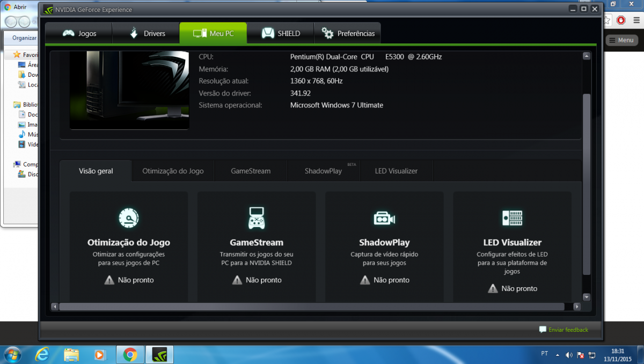644x364 pixels.
Task: Open the ShadowPlay beta sub-tab
Action: (x=323, y=171)
